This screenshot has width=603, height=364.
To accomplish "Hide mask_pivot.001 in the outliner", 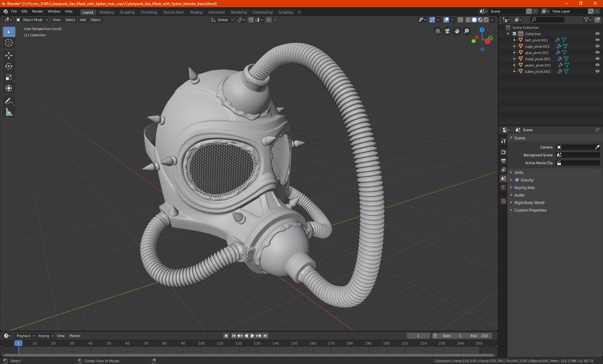I will [x=597, y=59].
